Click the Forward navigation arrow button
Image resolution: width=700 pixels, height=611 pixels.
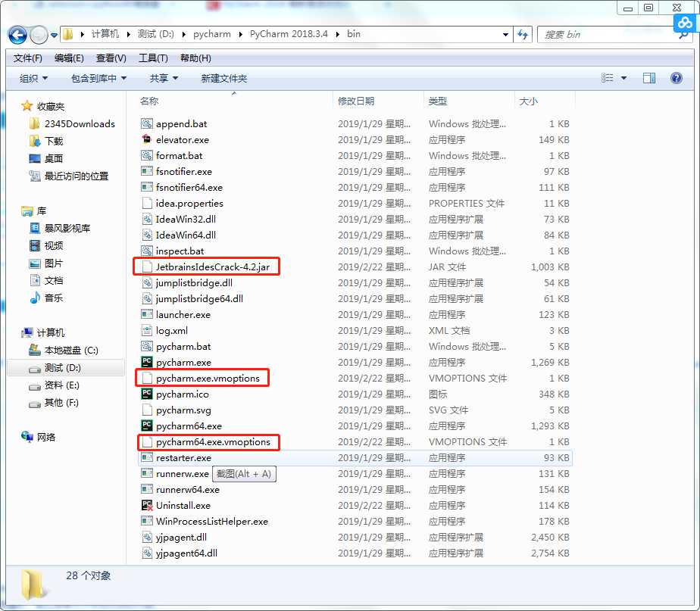(39, 35)
